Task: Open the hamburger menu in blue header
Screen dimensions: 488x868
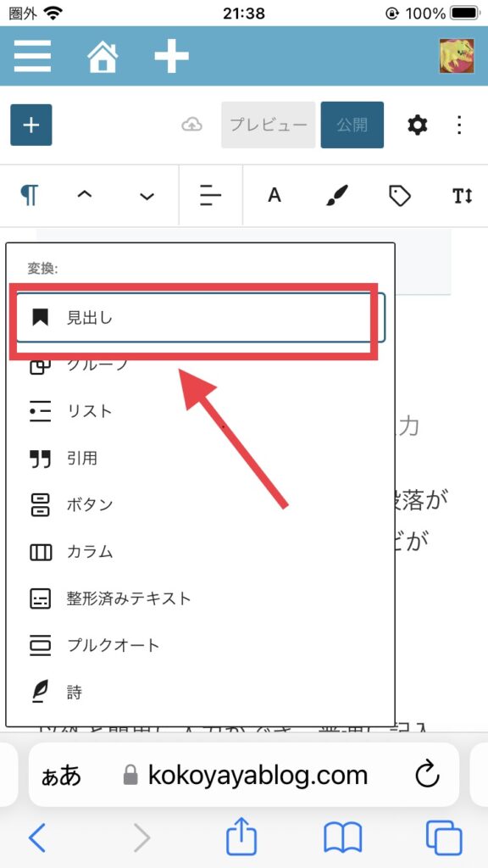Action: click(33, 55)
